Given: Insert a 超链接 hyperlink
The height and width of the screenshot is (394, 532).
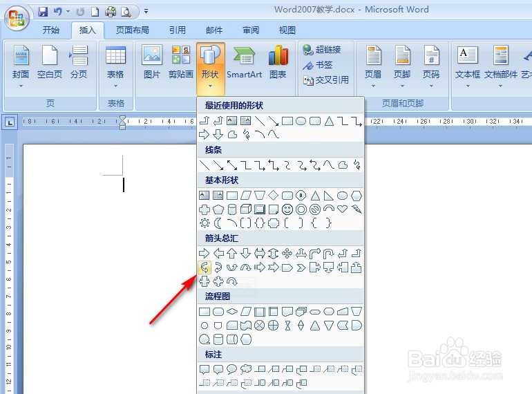Looking at the screenshot, I should click(x=322, y=50).
